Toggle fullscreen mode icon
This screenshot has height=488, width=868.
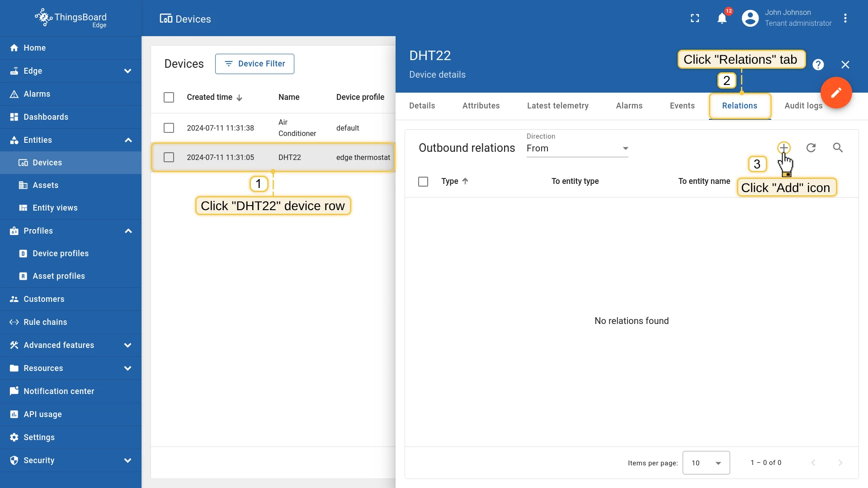(x=695, y=18)
